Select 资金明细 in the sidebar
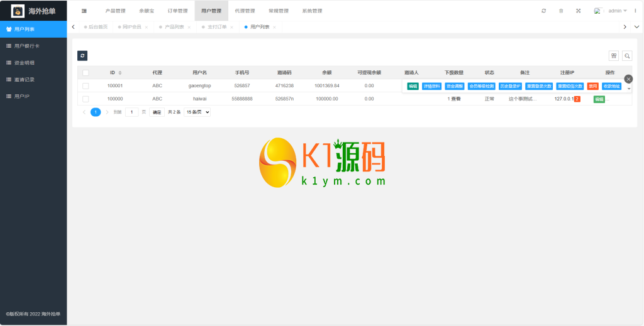Viewport: 644px width, 326px height. click(33, 63)
